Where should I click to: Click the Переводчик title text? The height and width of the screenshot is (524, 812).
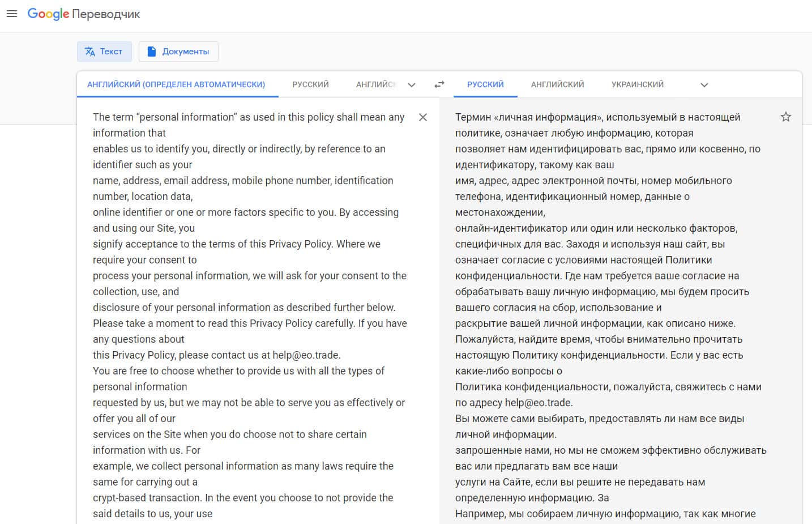point(106,14)
